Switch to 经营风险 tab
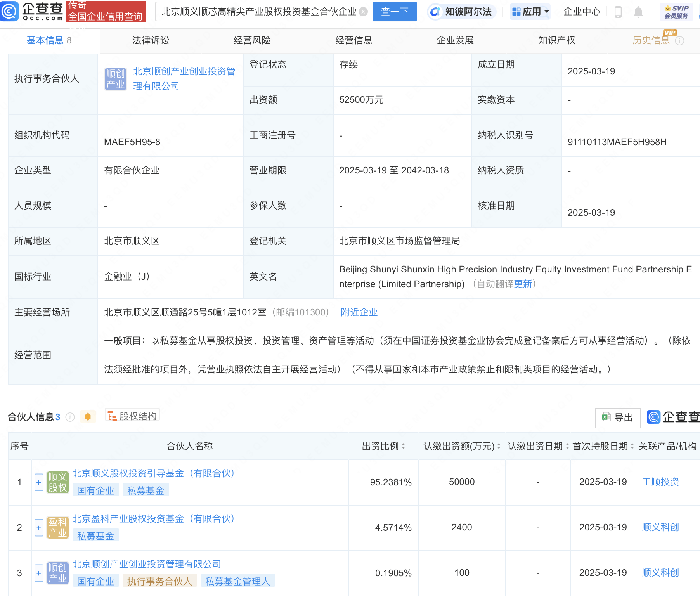The width and height of the screenshot is (700, 596). pyautogui.click(x=252, y=40)
